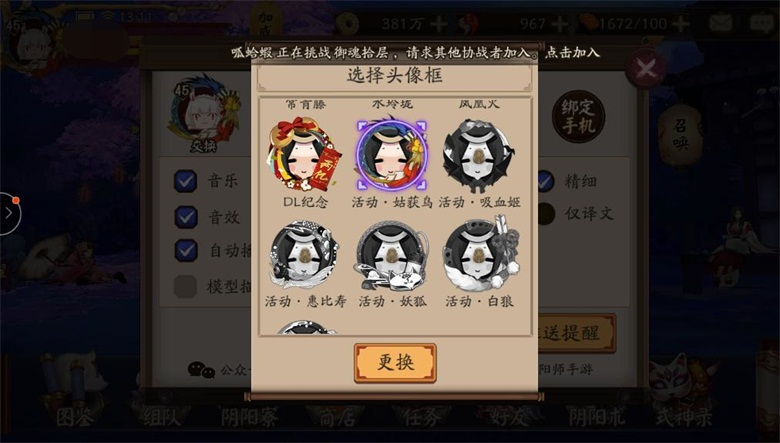Choose the 活动·白狼 avatar frame
Viewport: 780px width, 443px height.
pos(480,255)
